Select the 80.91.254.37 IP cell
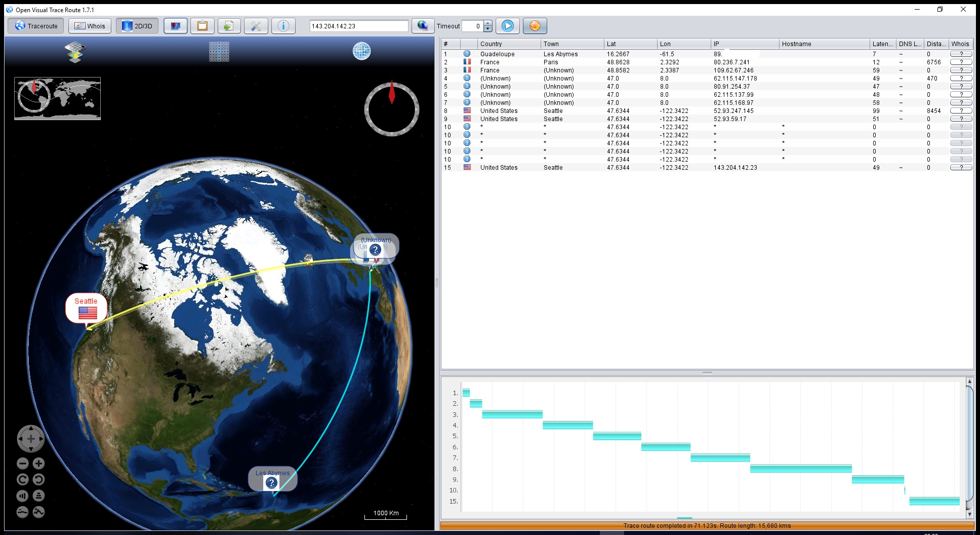This screenshot has width=980, height=535. (x=745, y=87)
